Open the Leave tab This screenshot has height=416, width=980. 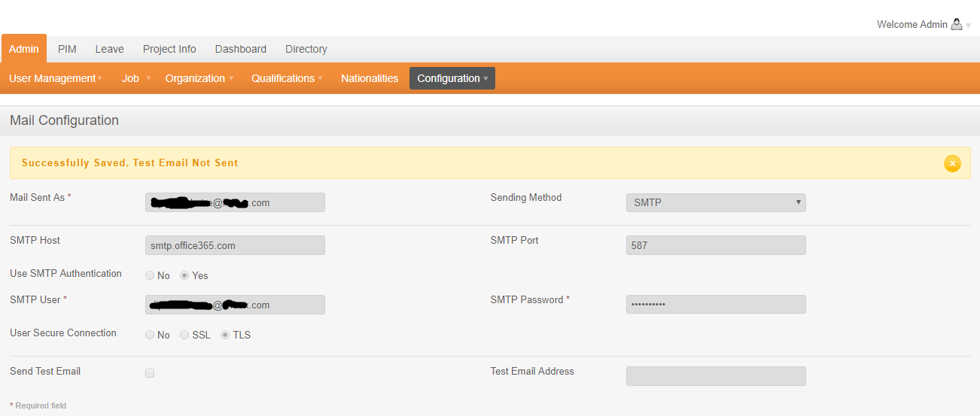[109, 49]
